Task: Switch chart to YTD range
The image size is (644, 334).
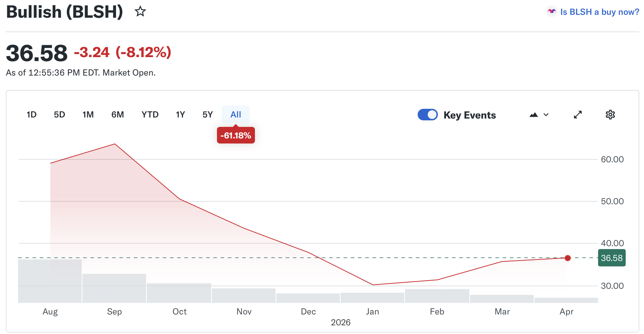Action: click(x=150, y=115)
